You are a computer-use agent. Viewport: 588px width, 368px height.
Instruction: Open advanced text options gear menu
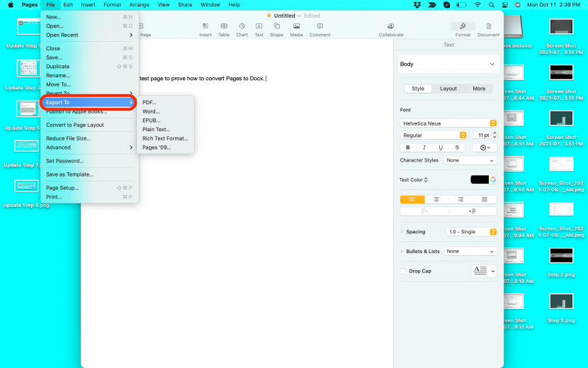(485, 147)
